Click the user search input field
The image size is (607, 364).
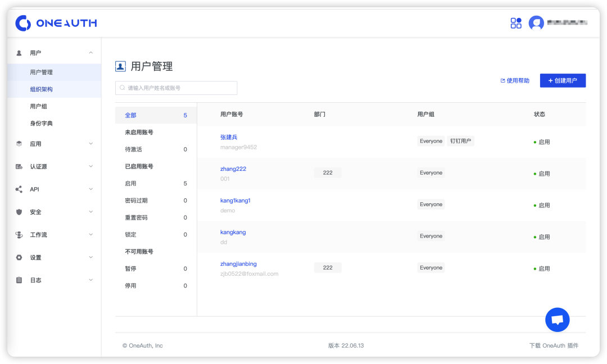pyautogui.click(x=176, y=88)
